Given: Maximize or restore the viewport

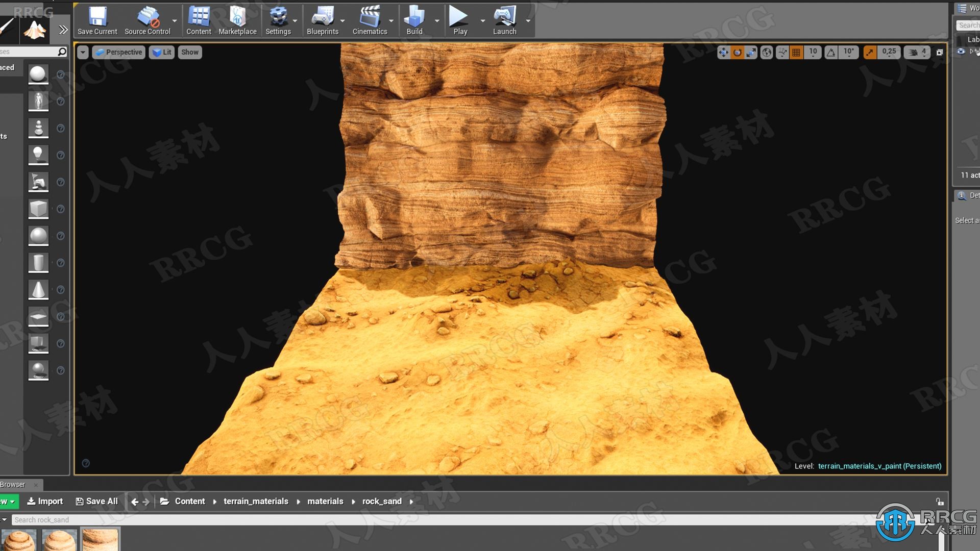Looking at the screenshot, I should [x=940, y=52].
